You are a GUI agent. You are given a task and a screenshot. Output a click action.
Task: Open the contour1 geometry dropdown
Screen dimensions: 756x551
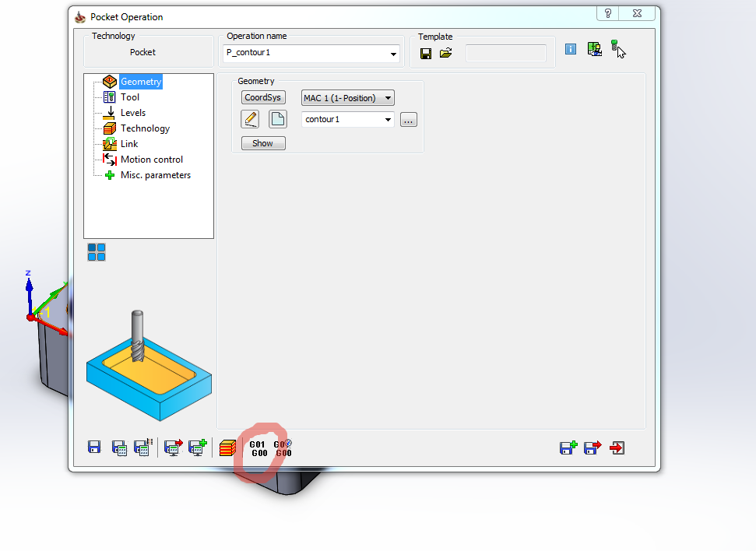point(389,120)
